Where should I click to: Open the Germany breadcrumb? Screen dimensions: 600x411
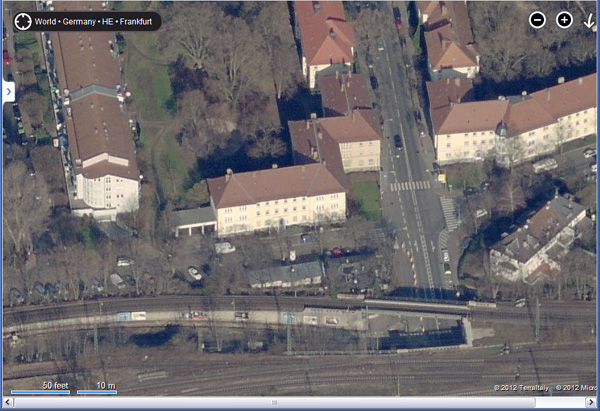79,21
